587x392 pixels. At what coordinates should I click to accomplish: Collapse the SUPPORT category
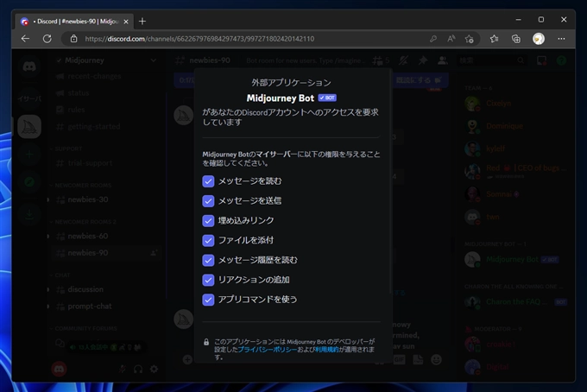pos(66,149)
